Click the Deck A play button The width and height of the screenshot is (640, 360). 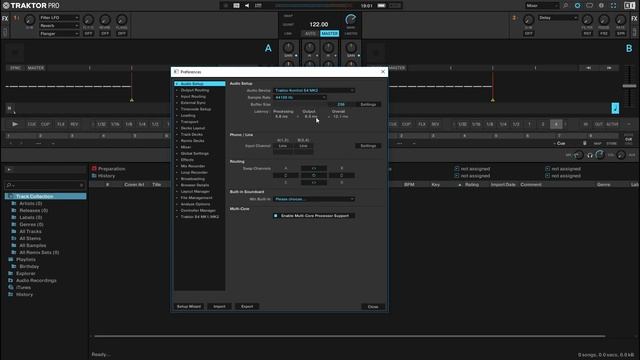click(15, 124)
